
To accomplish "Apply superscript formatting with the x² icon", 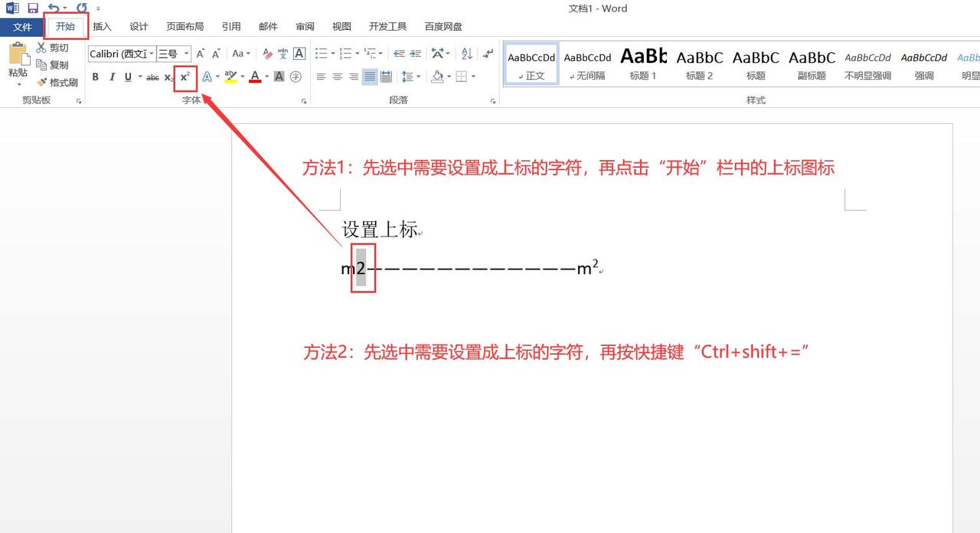I will tap(184, 77).
